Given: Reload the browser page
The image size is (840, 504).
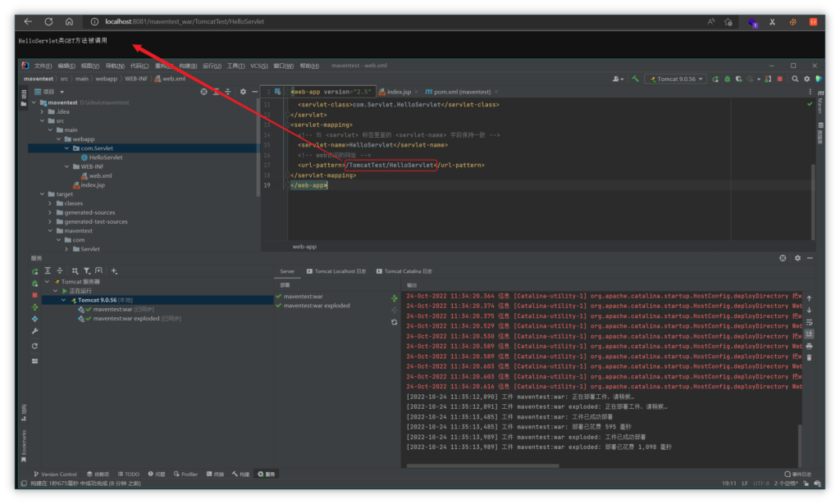Looking at the screenshot, I should 48,21.
